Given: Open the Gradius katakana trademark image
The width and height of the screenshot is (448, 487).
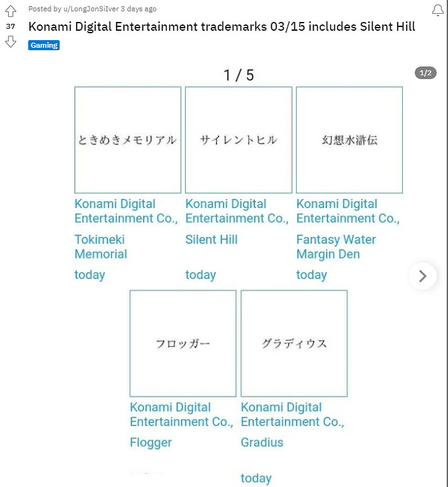Looking at the screenshot, I should pos(294,343).
